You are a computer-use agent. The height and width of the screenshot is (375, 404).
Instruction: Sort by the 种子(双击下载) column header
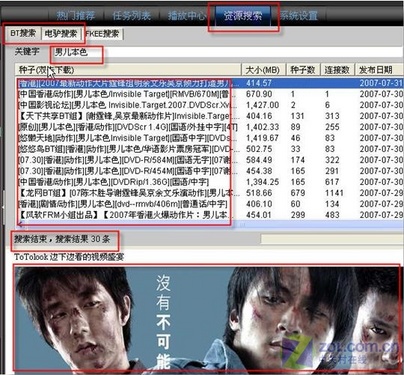point(128,70)
